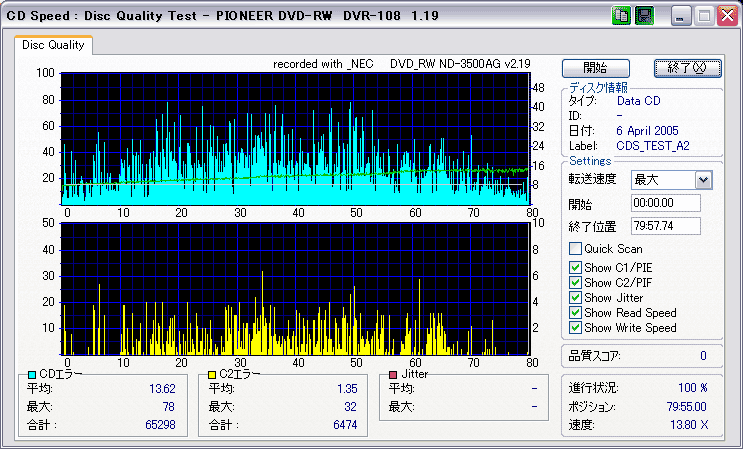Click the floppy disk save icon
Image resolution: width=743 pixels, height=449 pixels.
tap(644, 16)
